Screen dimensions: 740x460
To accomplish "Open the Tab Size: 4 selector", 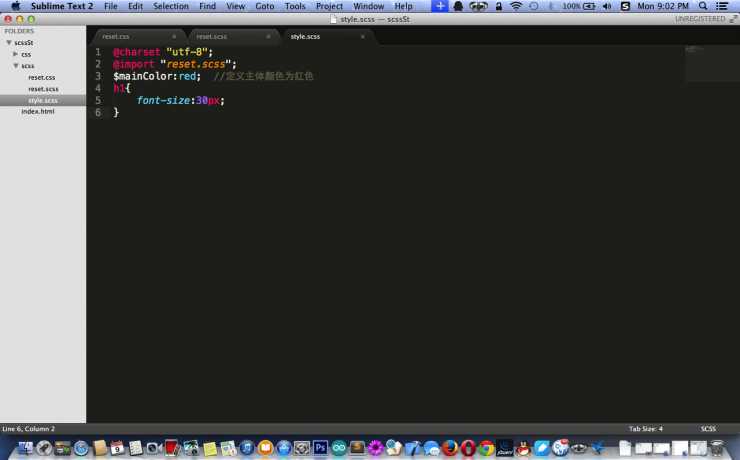I will 646,429.
